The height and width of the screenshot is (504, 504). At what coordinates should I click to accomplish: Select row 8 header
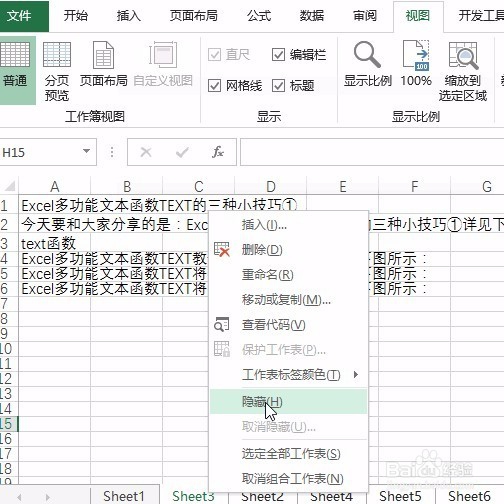point(9,319)
